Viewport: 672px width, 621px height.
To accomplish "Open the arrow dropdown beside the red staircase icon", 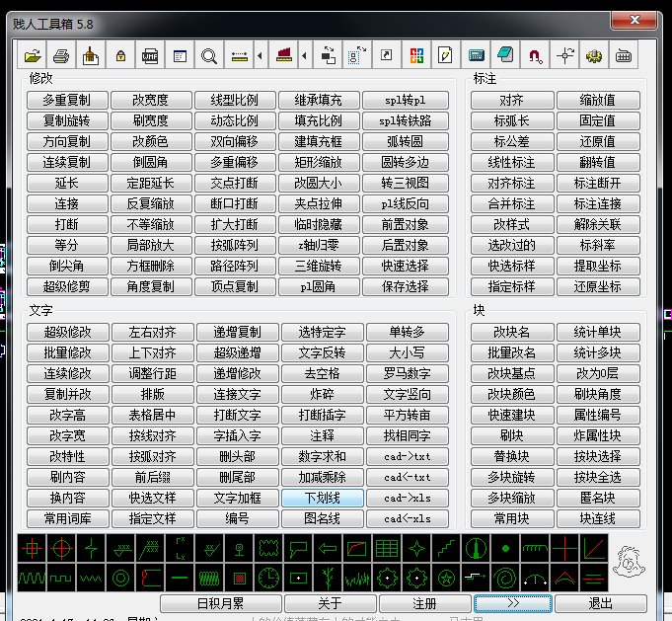I will click(x=304, y=55).
